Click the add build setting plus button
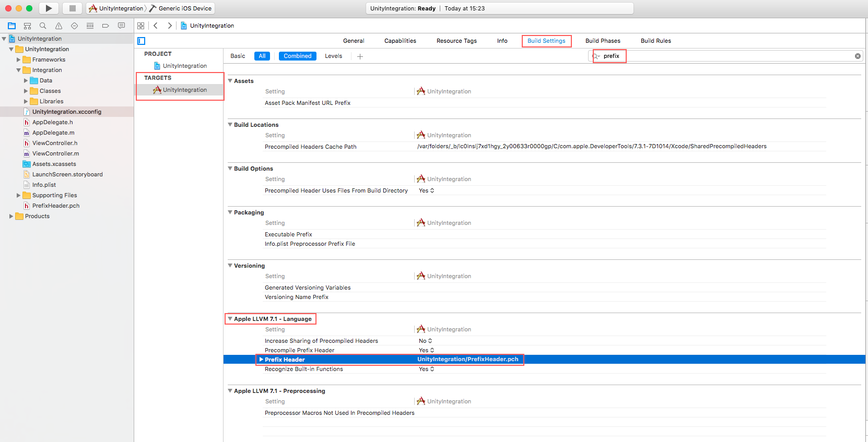The height and width of the screenshot is (442, 868). click(x=360, y=56)
